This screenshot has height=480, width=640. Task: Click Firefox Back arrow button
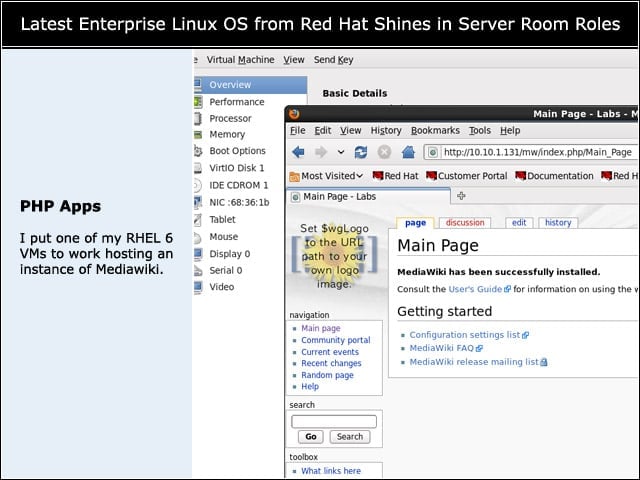(298, 152)
